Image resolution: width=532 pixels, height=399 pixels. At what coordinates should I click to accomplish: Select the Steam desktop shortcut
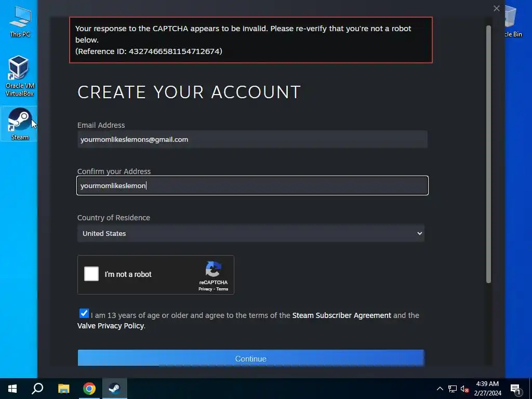click(x=19, y=124)
